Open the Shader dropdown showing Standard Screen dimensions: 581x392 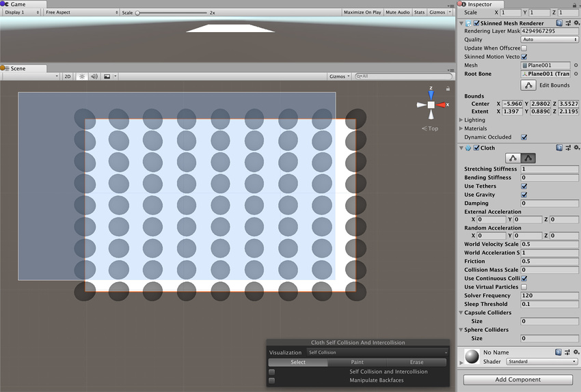tap(542, 361)
